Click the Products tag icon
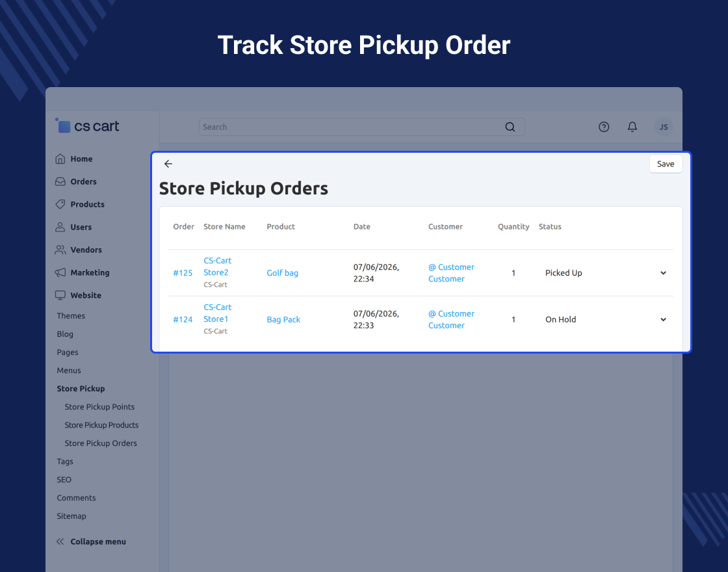 [x=60, y=204]
